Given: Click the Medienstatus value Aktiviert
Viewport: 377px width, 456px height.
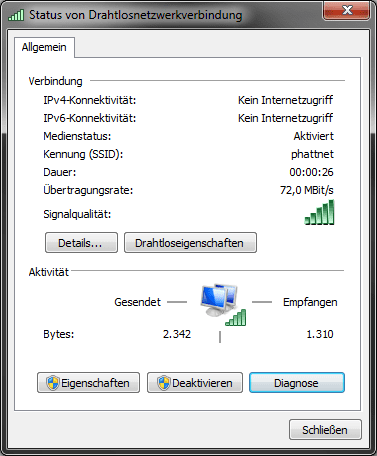Looking at the screenshot, I should pyautogui.click(x=313, y=136).
